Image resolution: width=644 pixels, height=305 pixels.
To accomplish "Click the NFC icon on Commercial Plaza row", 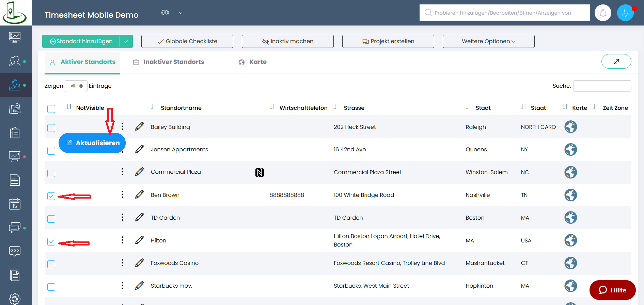I will [260, 172].
